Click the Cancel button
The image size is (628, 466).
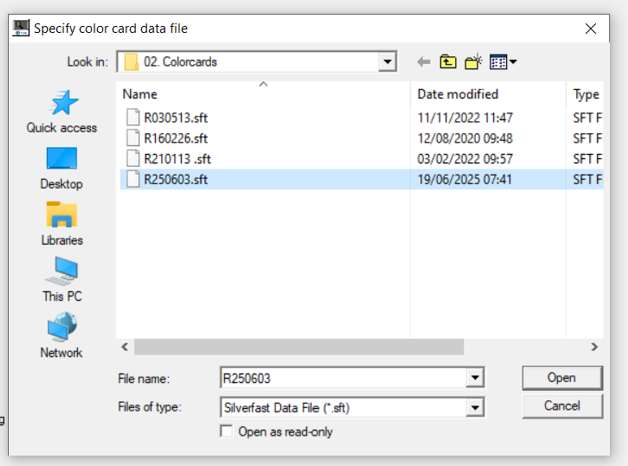tap(562, 406)
